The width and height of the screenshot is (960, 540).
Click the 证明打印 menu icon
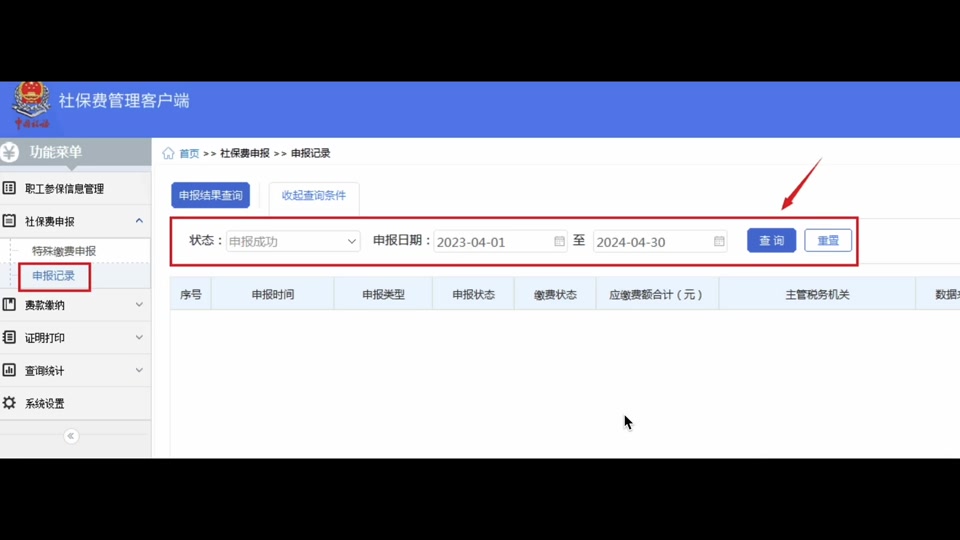pyautogui.click(x=9, y=337)
